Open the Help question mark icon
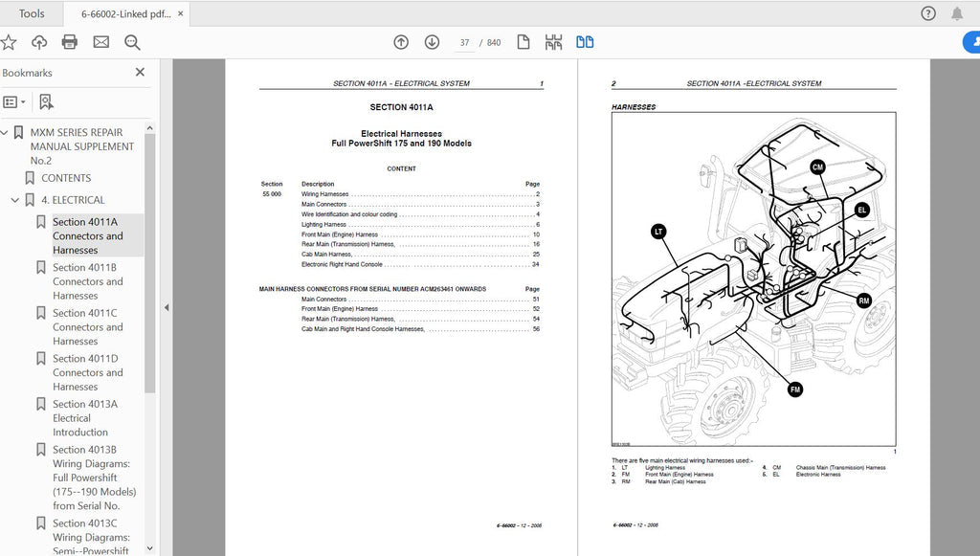 [928, 13]
